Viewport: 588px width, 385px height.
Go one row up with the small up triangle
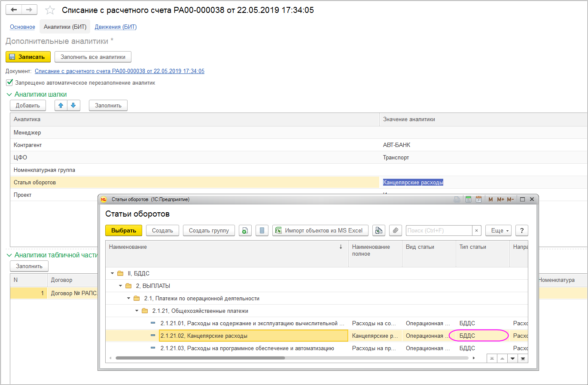pos(502,358)
